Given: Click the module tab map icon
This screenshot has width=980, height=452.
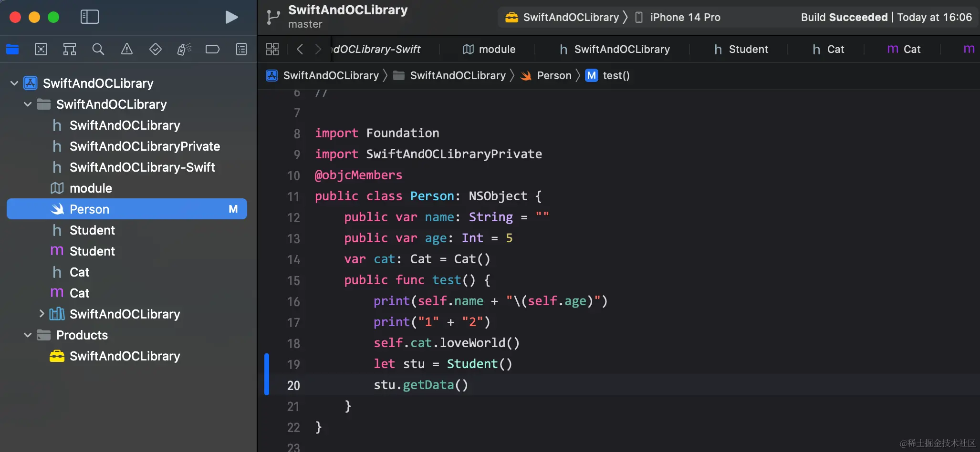Looking at the screenshot, I should point(469,49).
